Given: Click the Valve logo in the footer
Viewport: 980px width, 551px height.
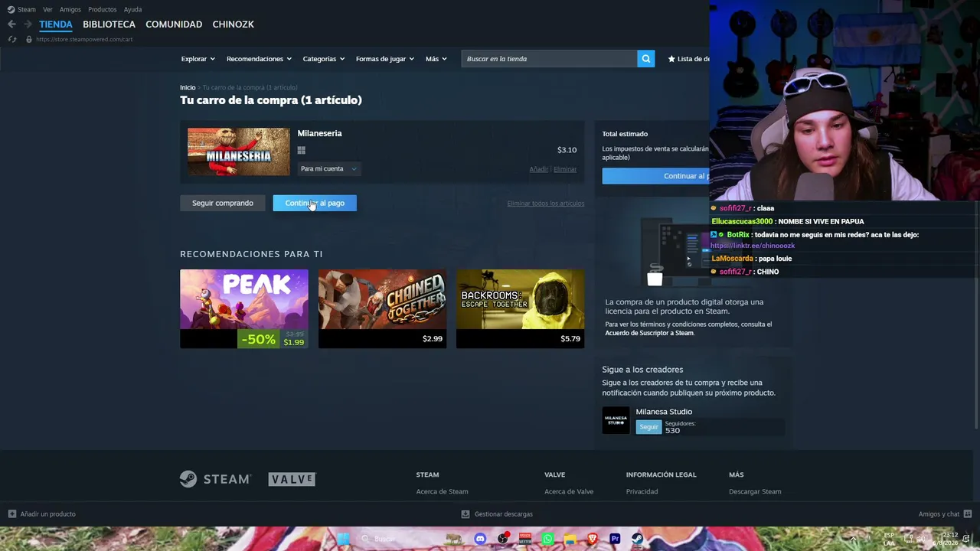Looking at the screenshot, I should 292,479.
